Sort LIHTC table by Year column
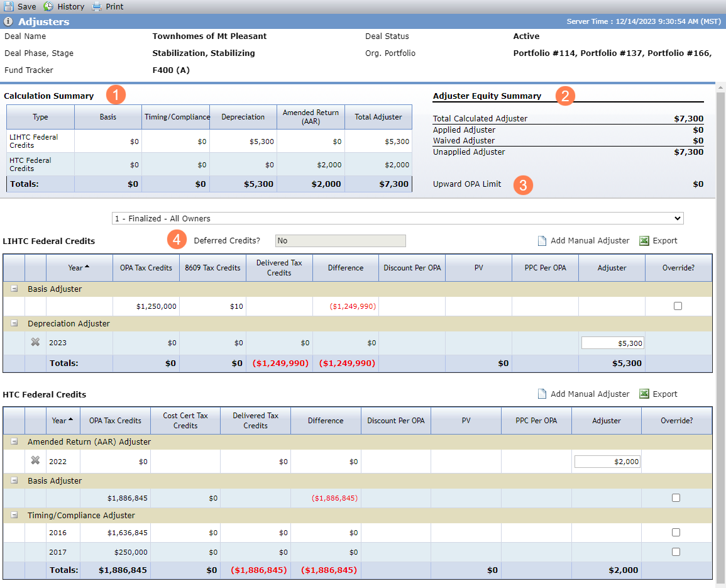The width and height of the screenshot is (726, 588). pyautogui.click(x=79, y=267)
